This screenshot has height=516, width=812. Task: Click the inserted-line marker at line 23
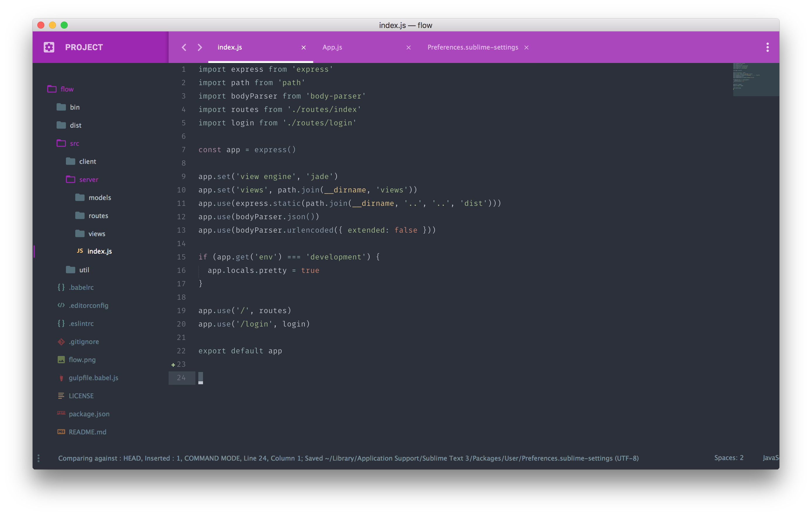tap(173, 365)
